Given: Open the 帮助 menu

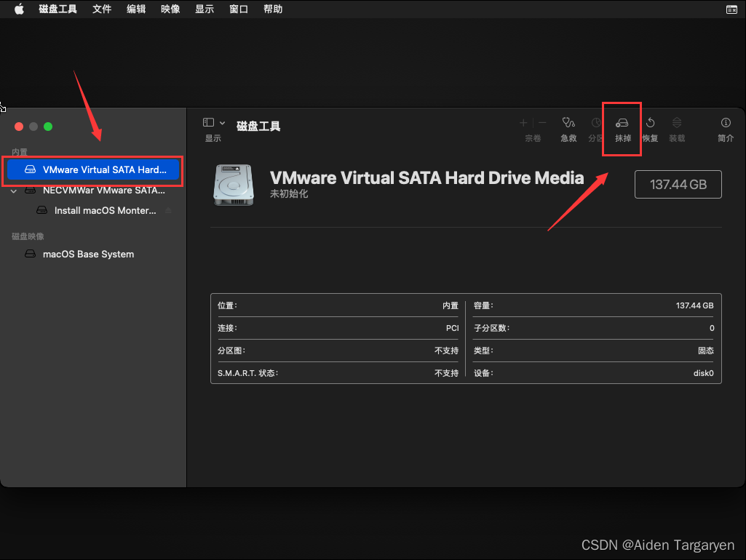Looking at the screenshot, I should 273,9.
